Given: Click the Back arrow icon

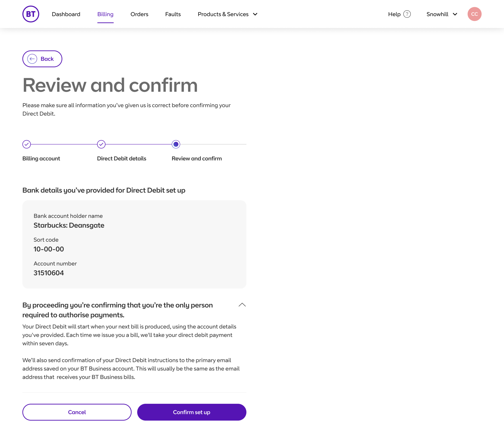Looking at the screenshot, I should click(x=32, y=59).
